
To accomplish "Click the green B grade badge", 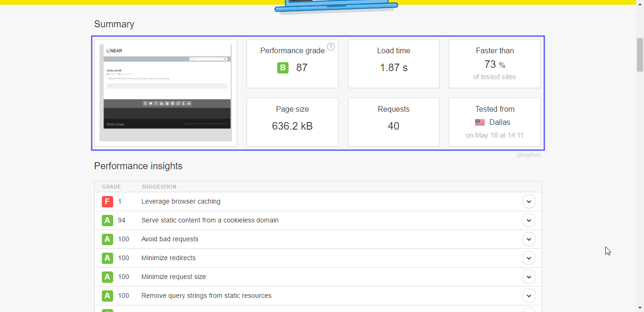I will (x=283, y=68).
